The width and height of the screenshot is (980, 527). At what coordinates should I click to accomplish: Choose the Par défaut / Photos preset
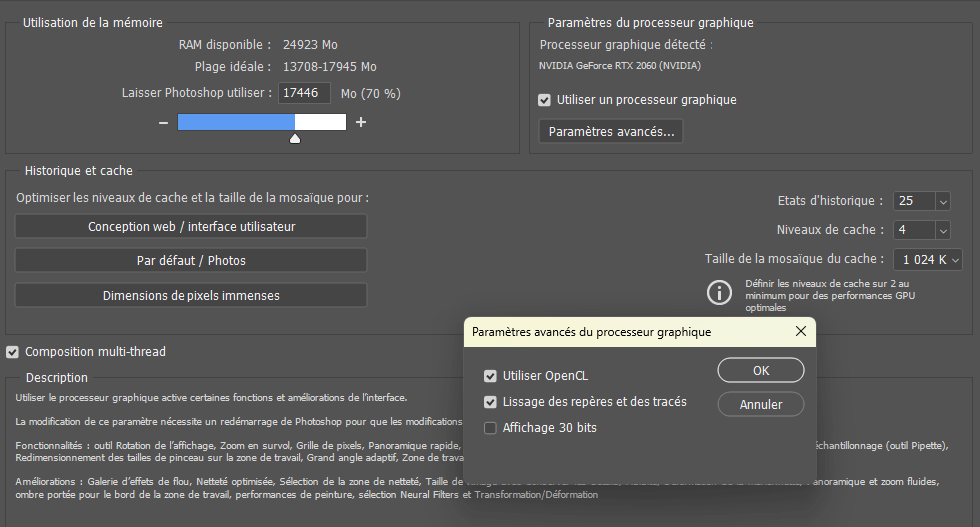coord(191,260)
